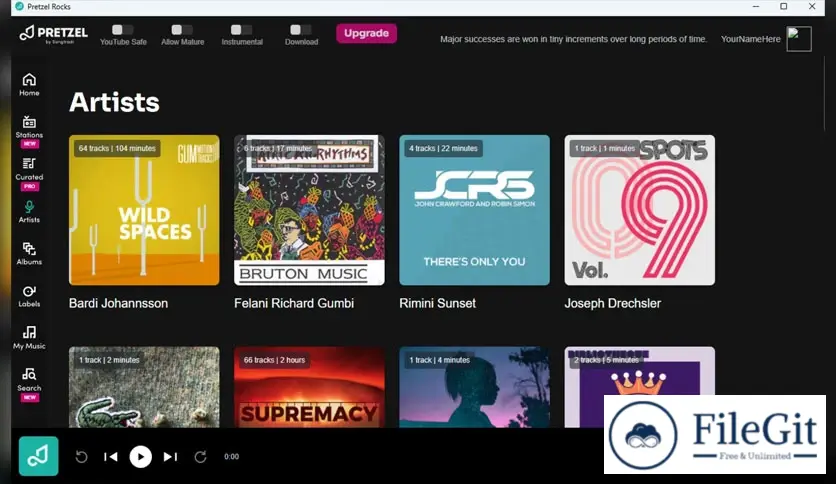The height and width of the screenshot is (484, 836).
Task: Open the Spots Vol. 9 cover
Action: tap(640, 210)
